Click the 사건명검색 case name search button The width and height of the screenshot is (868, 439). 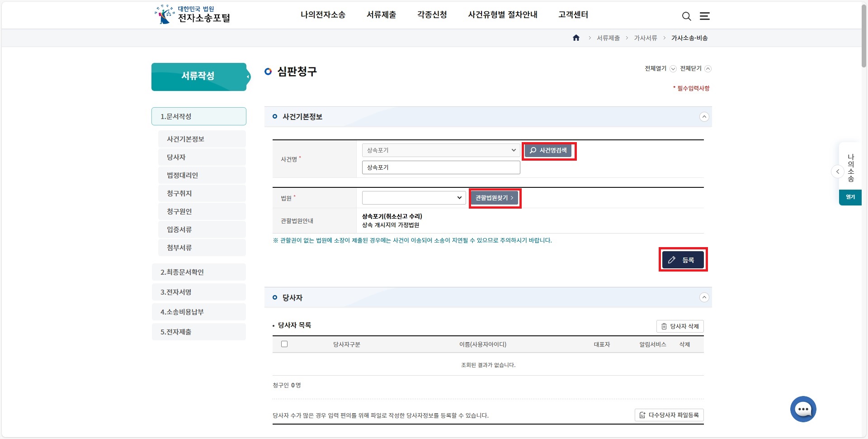point(549,151)
